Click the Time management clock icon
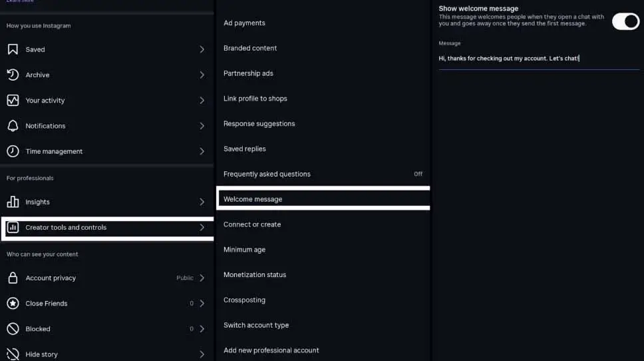This screenshot has height=361, width=644. click(x=13, y=151)
